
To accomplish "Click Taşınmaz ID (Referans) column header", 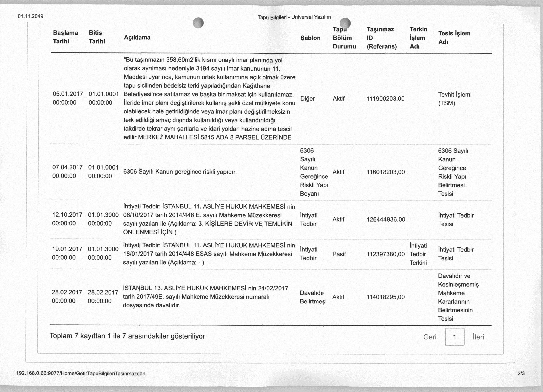I will coord(382,38).
